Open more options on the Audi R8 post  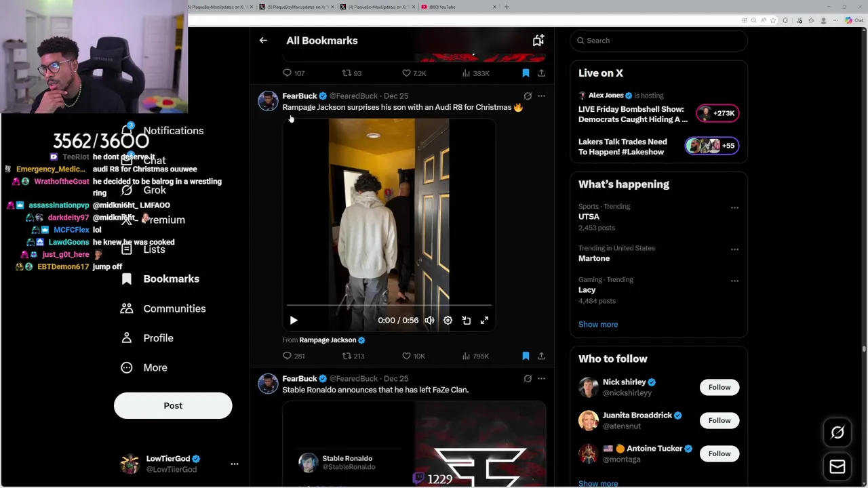541,96
